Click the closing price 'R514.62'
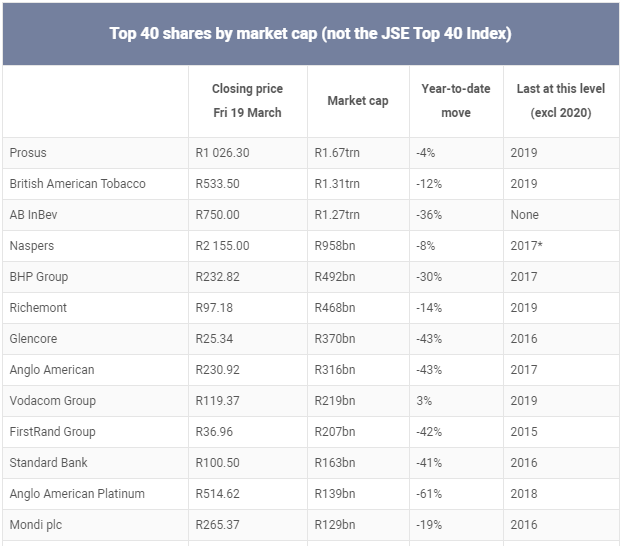This screenshot has width=623, height=546. click(217, 494)
